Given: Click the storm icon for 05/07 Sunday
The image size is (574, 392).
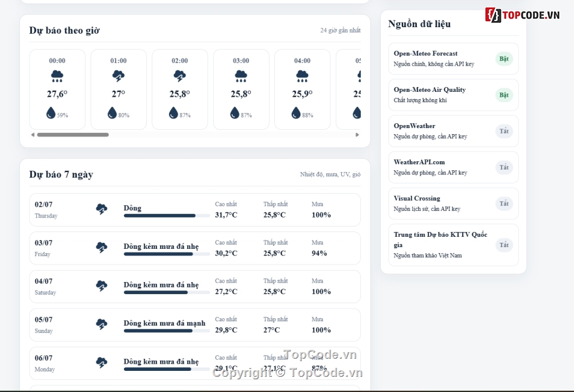Looking at the screenshot, I should pos(102,324).
